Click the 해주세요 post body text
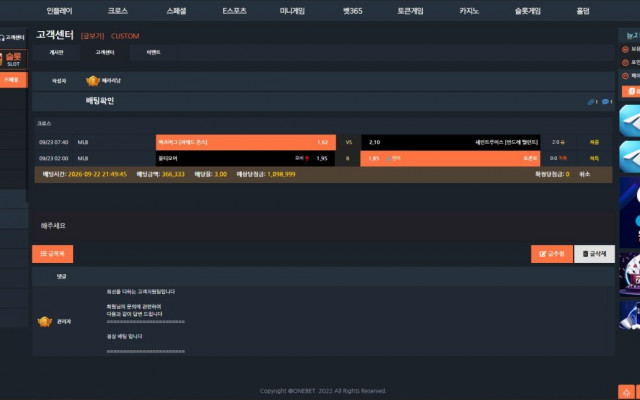Screen dimensions: 640x400 (53, 226)
